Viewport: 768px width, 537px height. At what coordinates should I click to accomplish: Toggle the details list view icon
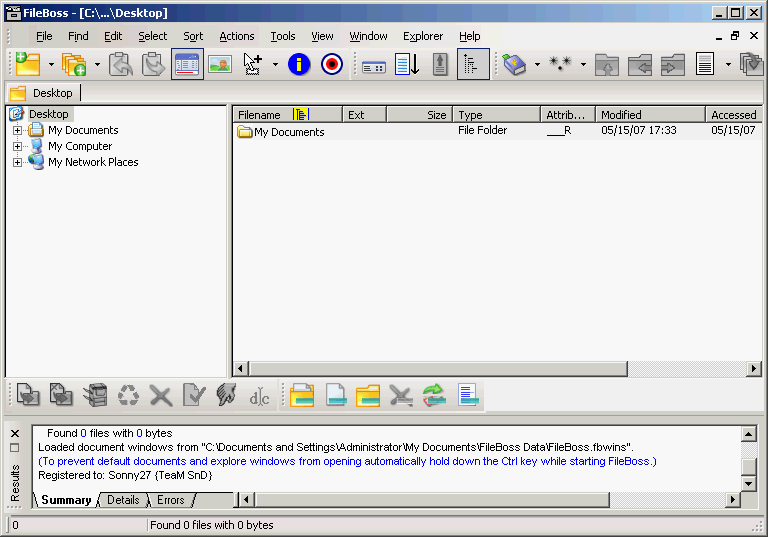click(187, 64)
